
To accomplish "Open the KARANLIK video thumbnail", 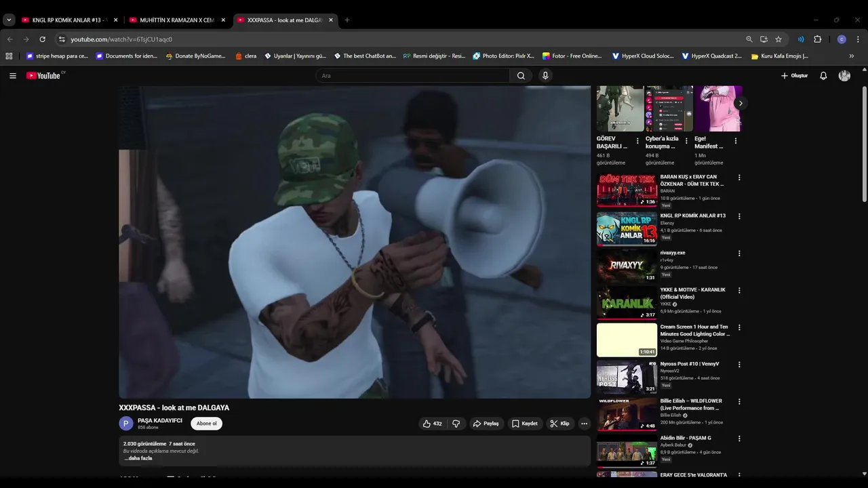I will (x=627, y=303).
